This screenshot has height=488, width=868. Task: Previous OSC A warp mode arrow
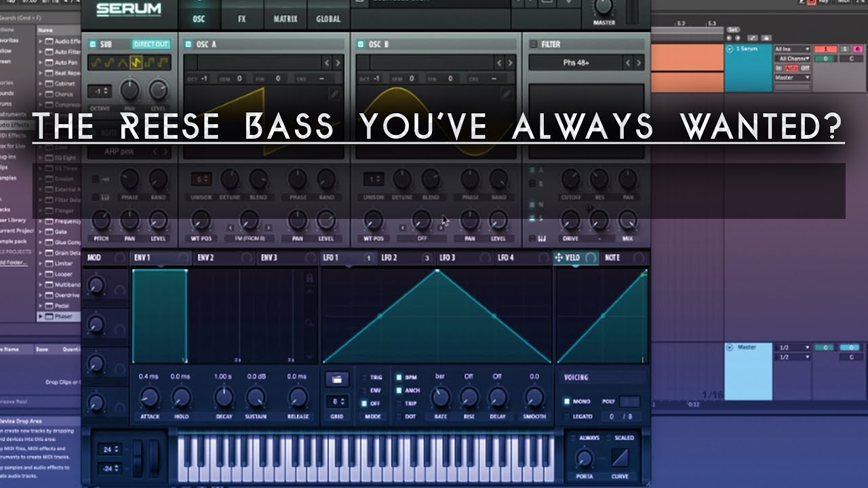pyautogui.click(x=231, y=228)
